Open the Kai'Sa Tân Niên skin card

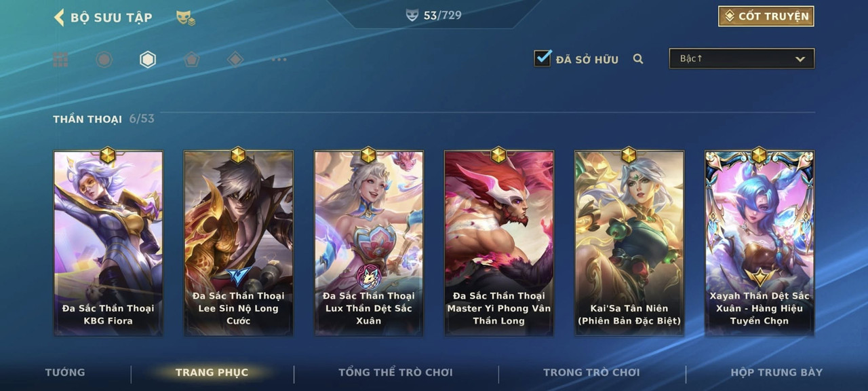pos(629,243)
